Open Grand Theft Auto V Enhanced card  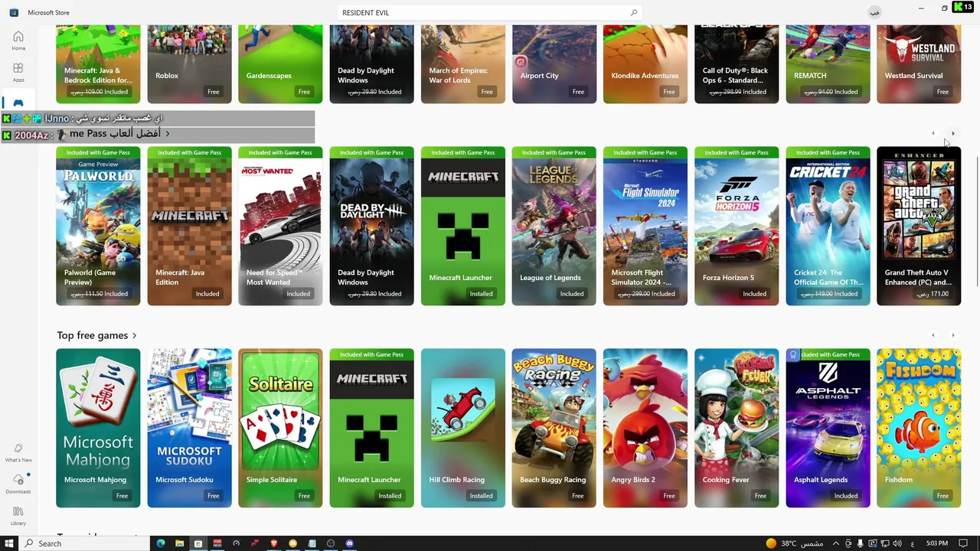pyautogui.click(x=919, y=226)
